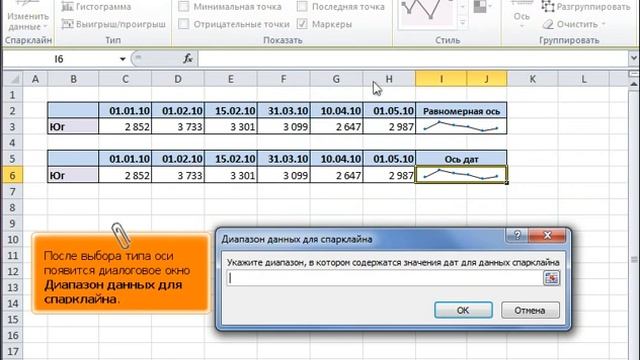The width and height of the screenshot is (640, 360).
Task: Select column C header
Action: coord(125,79)
